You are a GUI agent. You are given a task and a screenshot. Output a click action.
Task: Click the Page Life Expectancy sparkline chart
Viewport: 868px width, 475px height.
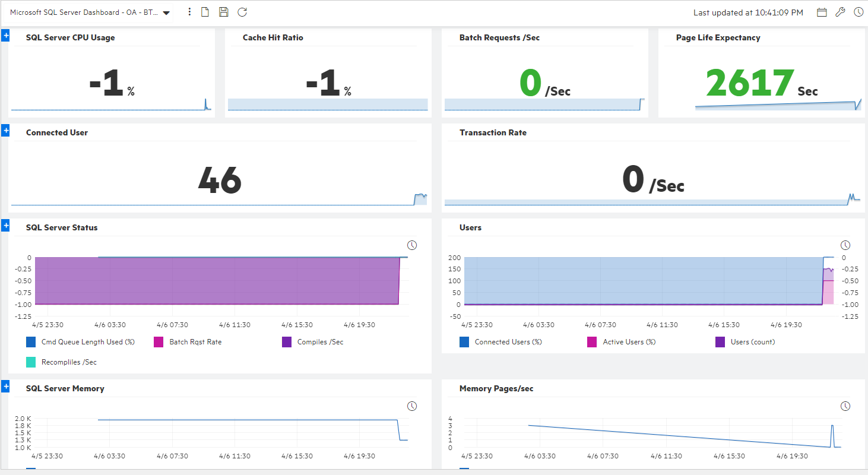coord(778,105)
